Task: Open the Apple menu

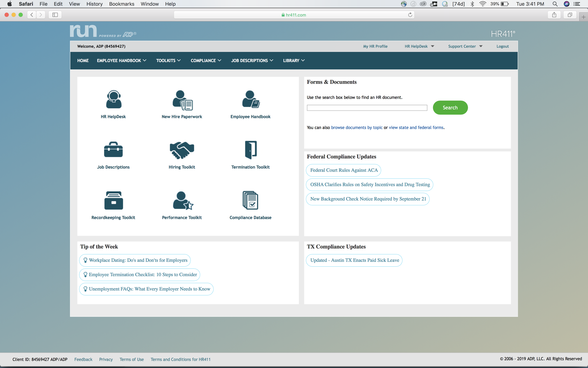Action: pyautogui.click(x=9, y=4)
